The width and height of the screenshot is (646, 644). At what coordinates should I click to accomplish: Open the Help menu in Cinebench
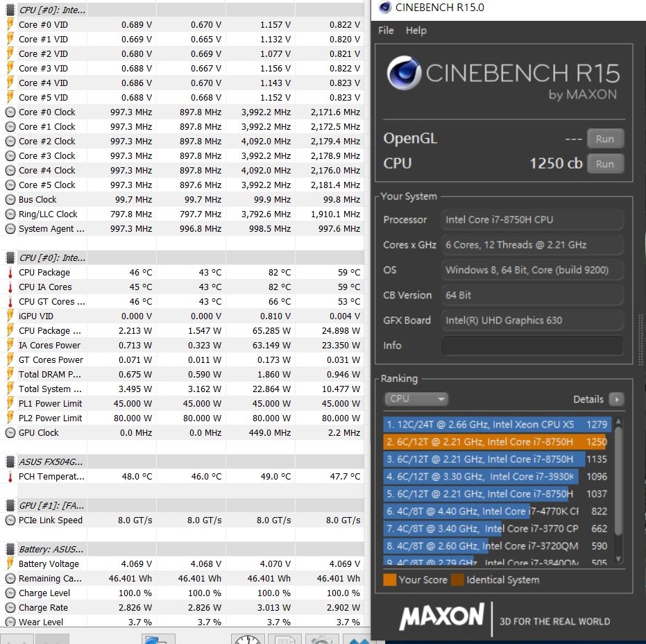coord(416,31)
